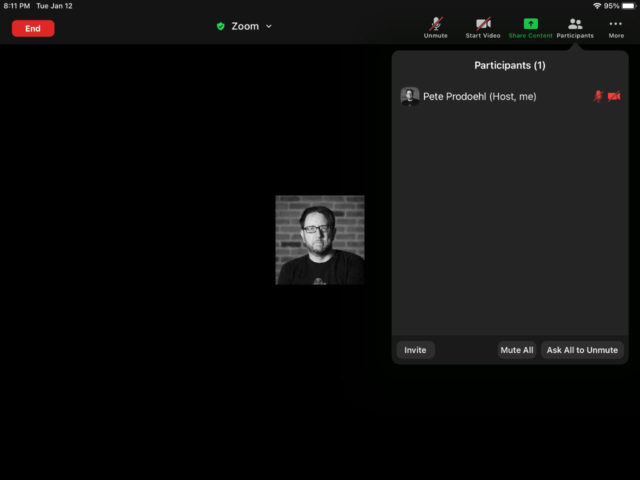Select the Pete Prodoehl (Host, me) name
This screenshot has height=480, width=640.
[480, 96]
